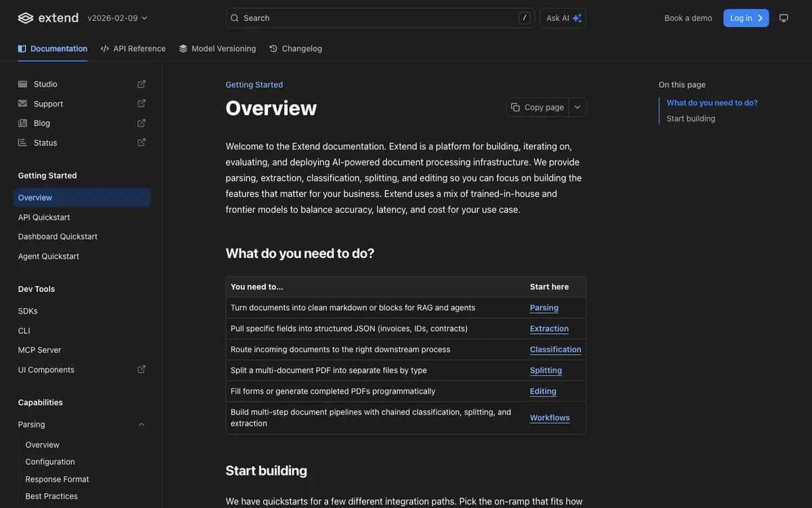
Task: Click the API Reference code icon
Action: [x=105, y=49]
